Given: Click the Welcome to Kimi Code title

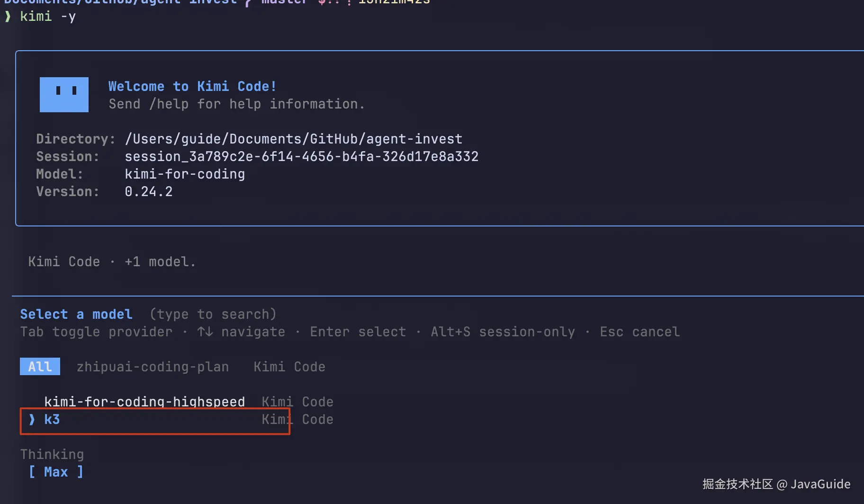Looking at the screenshot, I should (192, 86).
